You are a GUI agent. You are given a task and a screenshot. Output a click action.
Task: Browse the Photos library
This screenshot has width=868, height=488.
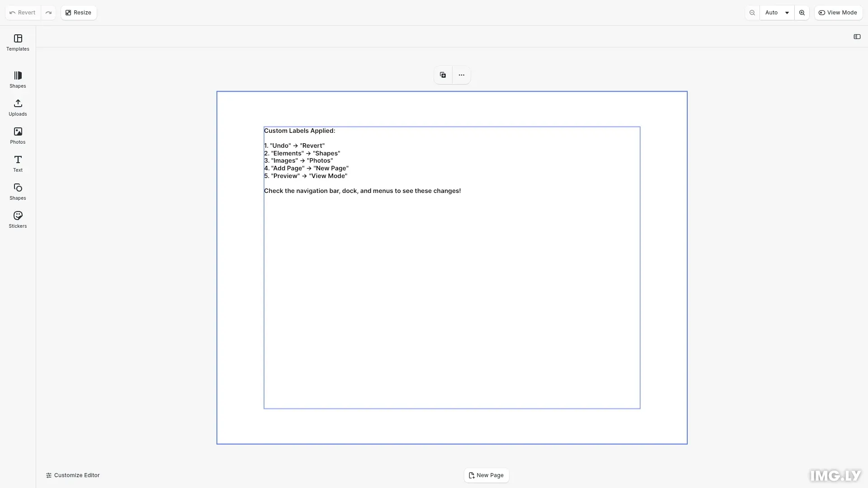click(17, 136)
